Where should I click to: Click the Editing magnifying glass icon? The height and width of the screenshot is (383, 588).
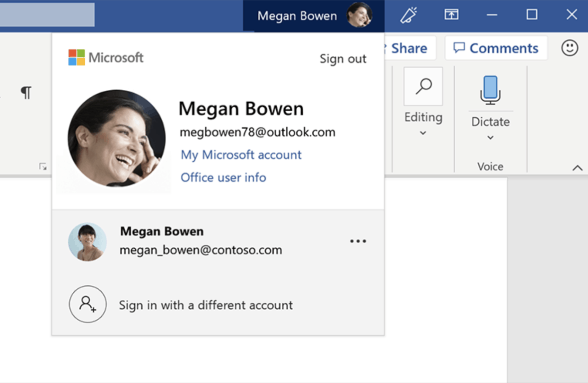pyautogui.click(x=423, y=87)
